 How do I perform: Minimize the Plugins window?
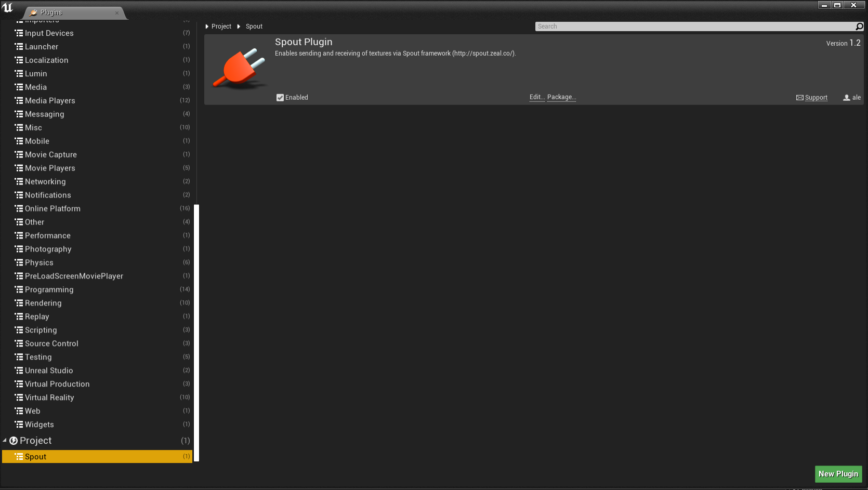tap(824, 5)
